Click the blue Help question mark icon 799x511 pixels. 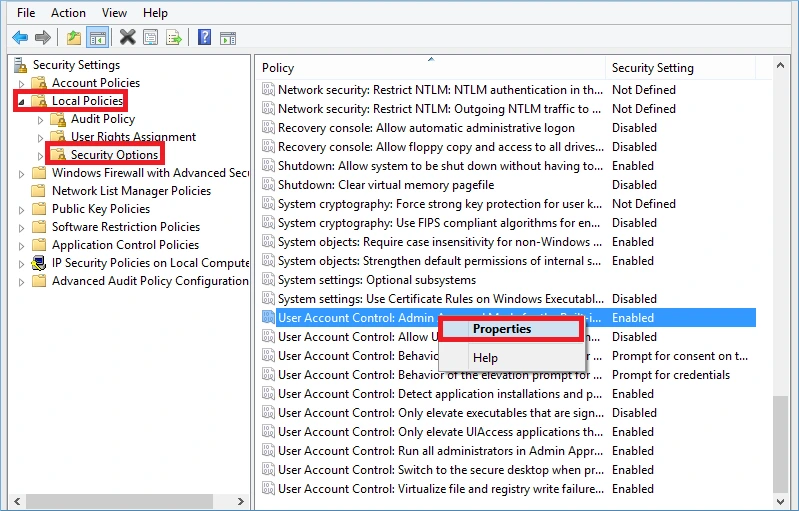pyautogui.click(x=204, y=38)
